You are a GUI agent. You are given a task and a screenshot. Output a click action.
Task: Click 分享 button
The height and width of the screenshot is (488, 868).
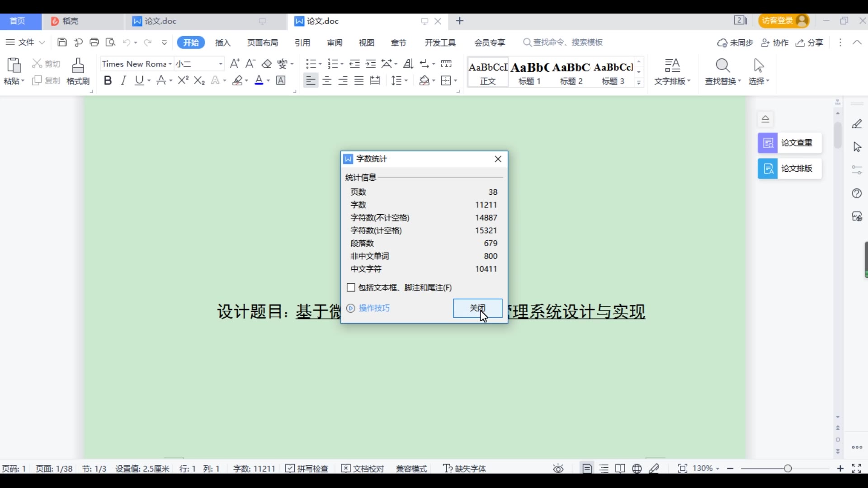810,42
